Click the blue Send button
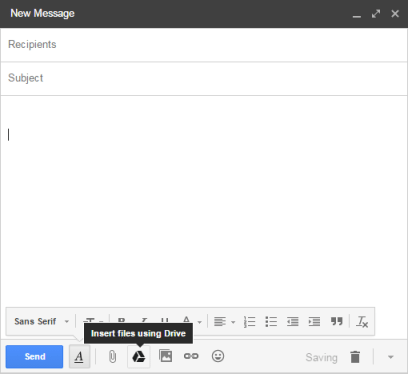Image resolution: width=408 pixels, height=374 pixels. 34,357
